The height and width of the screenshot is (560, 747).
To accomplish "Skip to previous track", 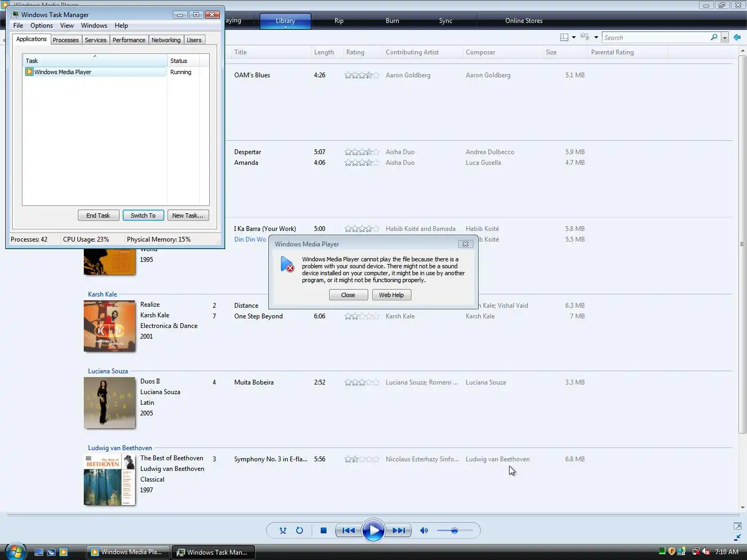I will (x=348, y=530).
